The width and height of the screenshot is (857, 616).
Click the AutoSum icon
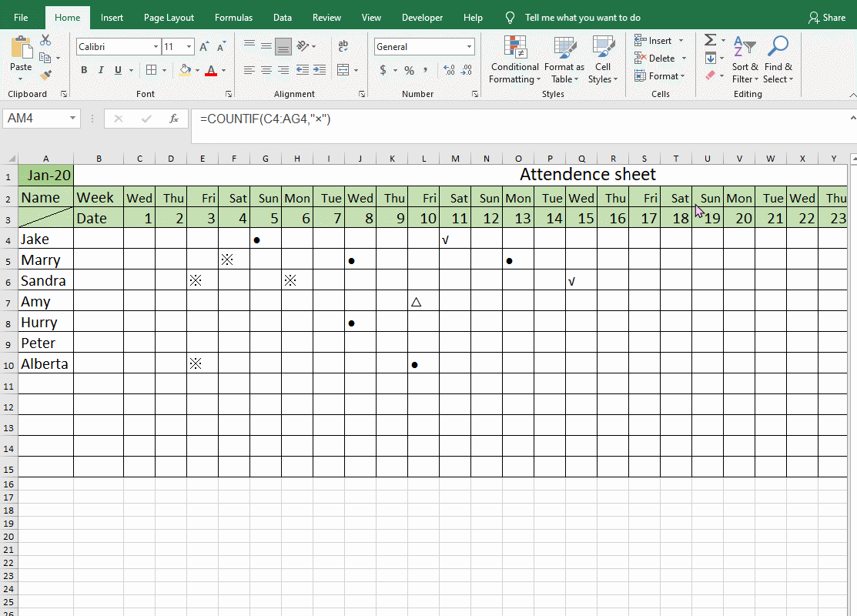click(x=709, y=38)
